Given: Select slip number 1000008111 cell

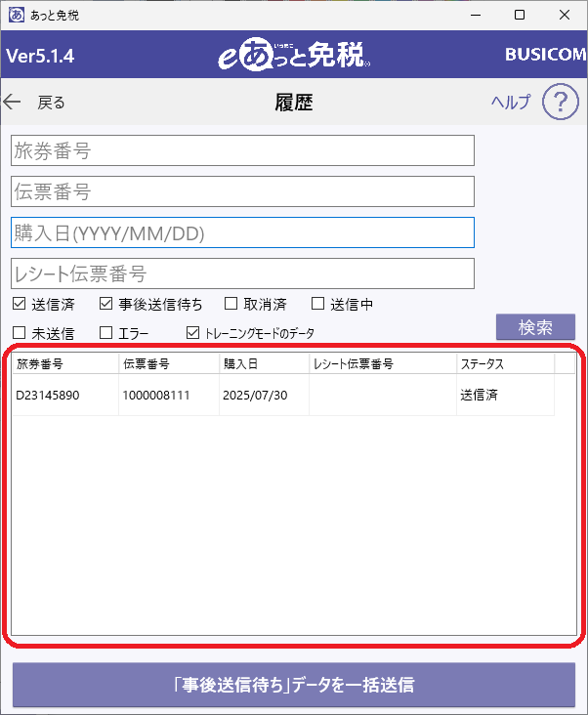Looking at the screenshot, I should [x=169, y=395].
